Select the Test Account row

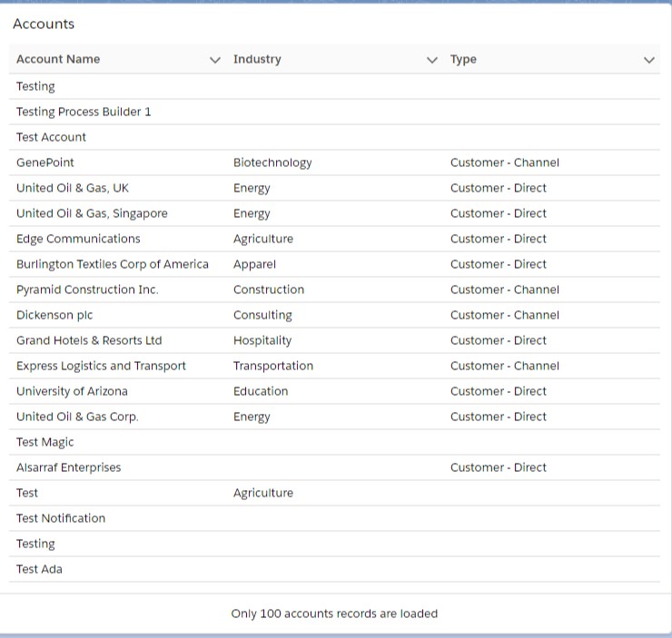pyautogui.click(x=334, y=137)
